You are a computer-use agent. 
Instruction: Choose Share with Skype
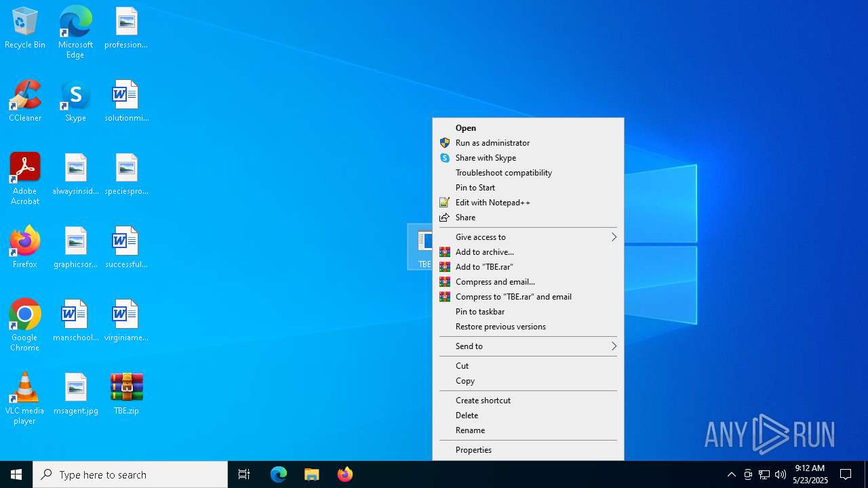[528, 158]
